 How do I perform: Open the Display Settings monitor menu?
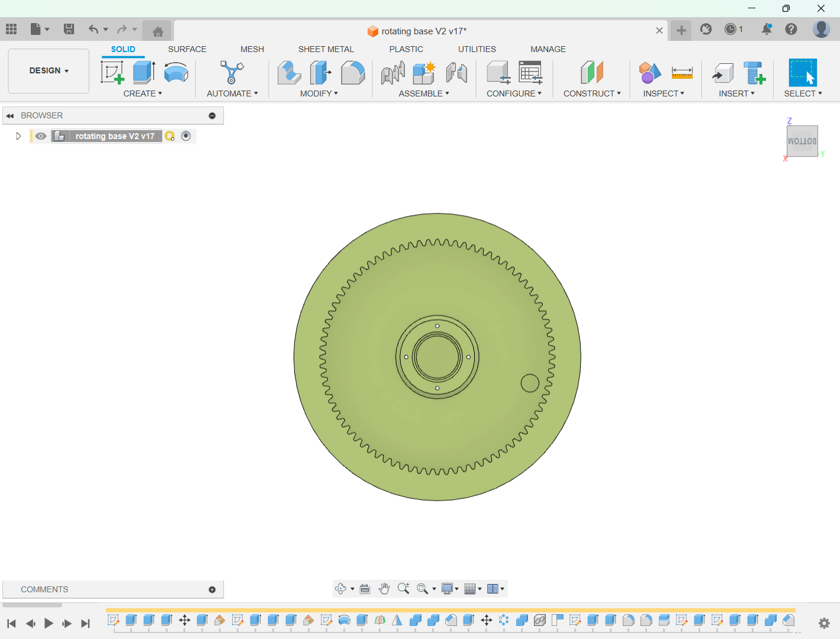click(x=448, y=589)
